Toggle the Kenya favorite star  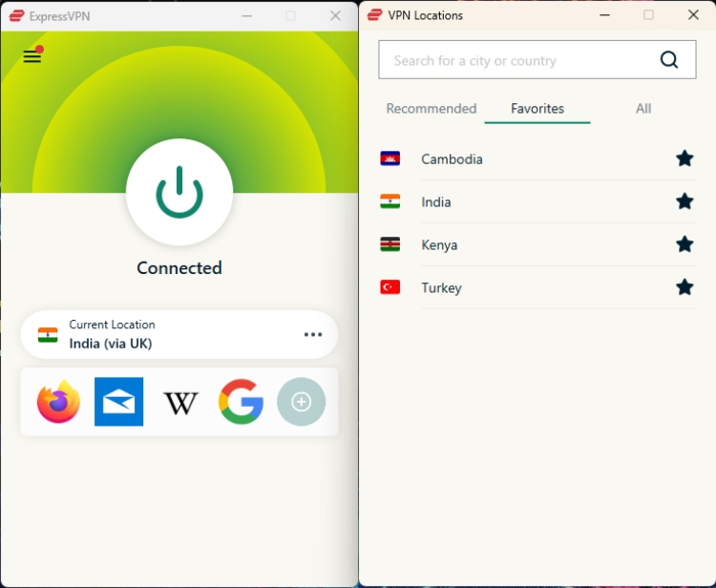pos(684,244)
